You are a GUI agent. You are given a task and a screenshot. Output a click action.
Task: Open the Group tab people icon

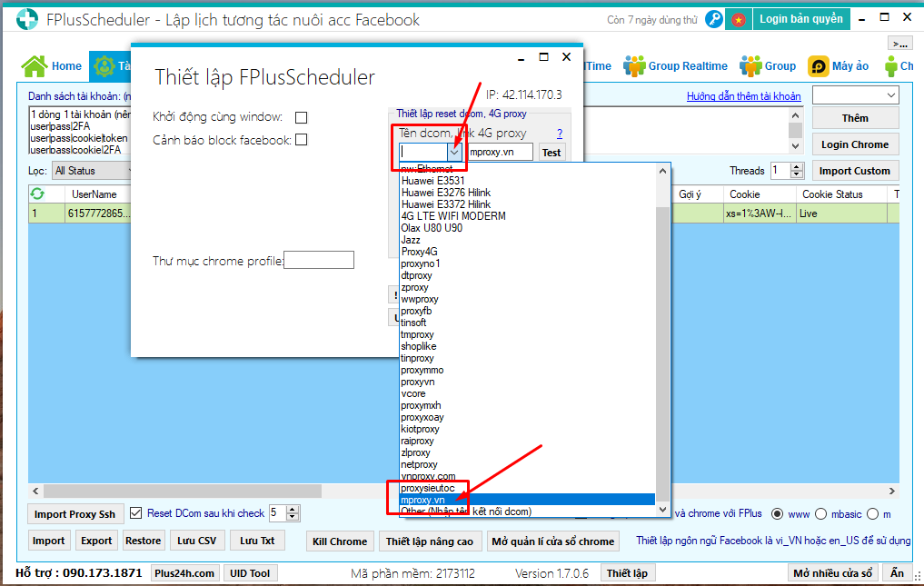click(x=750, y=66)
